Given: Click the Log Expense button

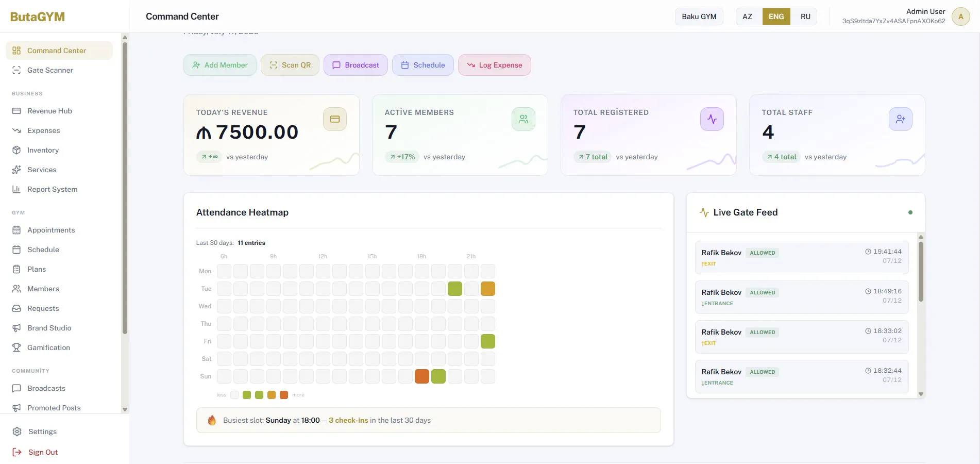Looking at the screenshot, I should click(495, 65).
